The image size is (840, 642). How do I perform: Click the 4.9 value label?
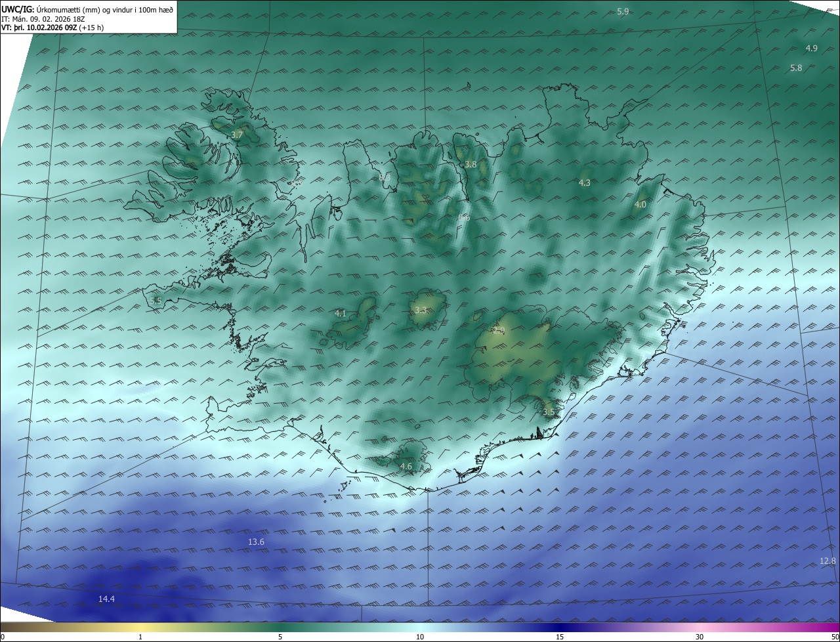coord(812,49)
